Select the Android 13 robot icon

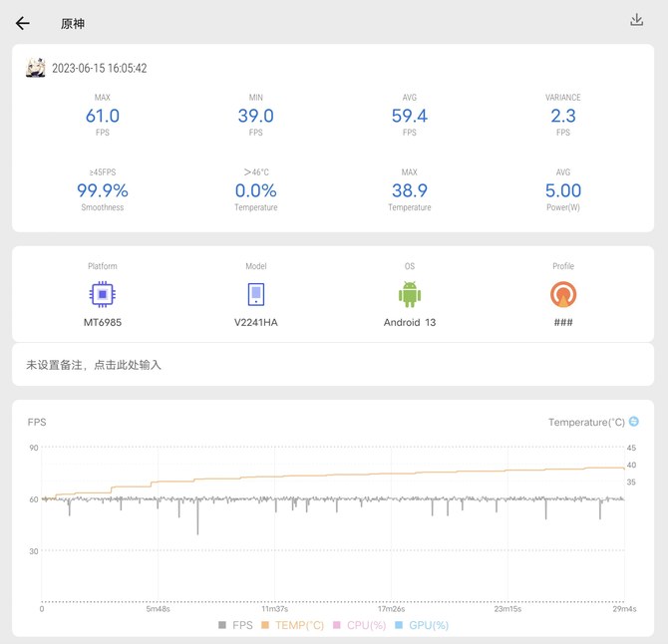(410, 294)
